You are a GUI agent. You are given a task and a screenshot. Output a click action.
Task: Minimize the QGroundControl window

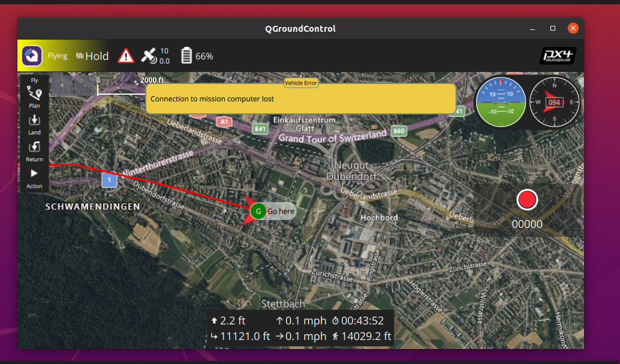pyautogui.click(x=532, y=29)
